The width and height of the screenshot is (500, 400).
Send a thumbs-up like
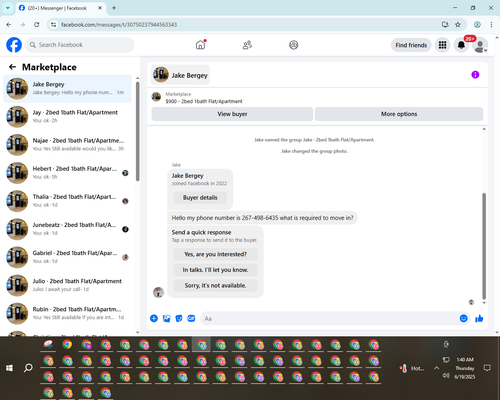click(x=479, y=318)
